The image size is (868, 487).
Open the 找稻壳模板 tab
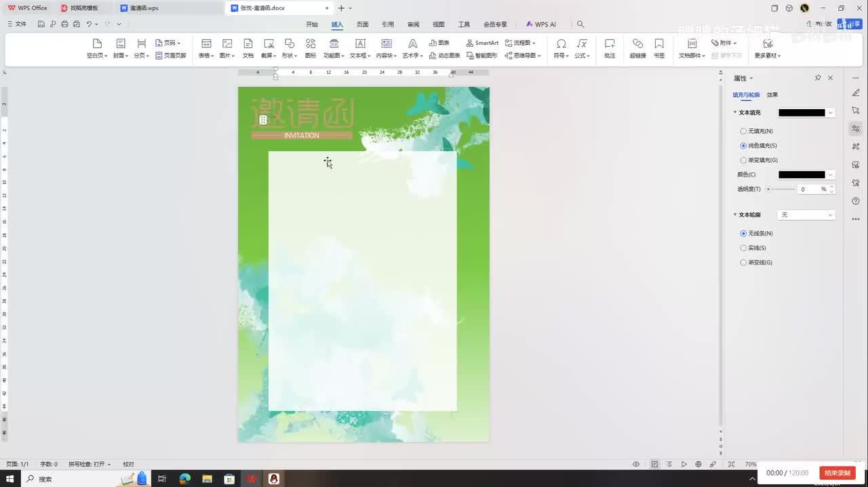click(x=84, y=8)
